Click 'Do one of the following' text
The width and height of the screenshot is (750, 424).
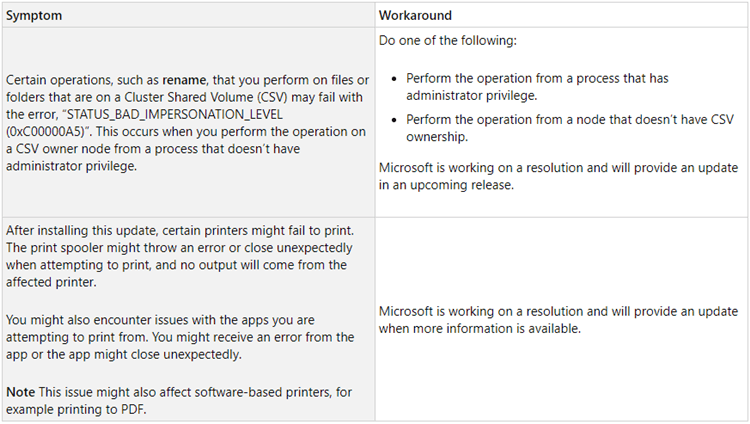pos(448,40)
